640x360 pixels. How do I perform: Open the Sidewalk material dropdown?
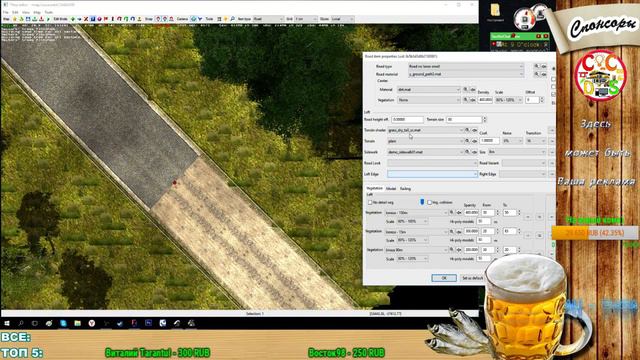click(x=425, y=152)
